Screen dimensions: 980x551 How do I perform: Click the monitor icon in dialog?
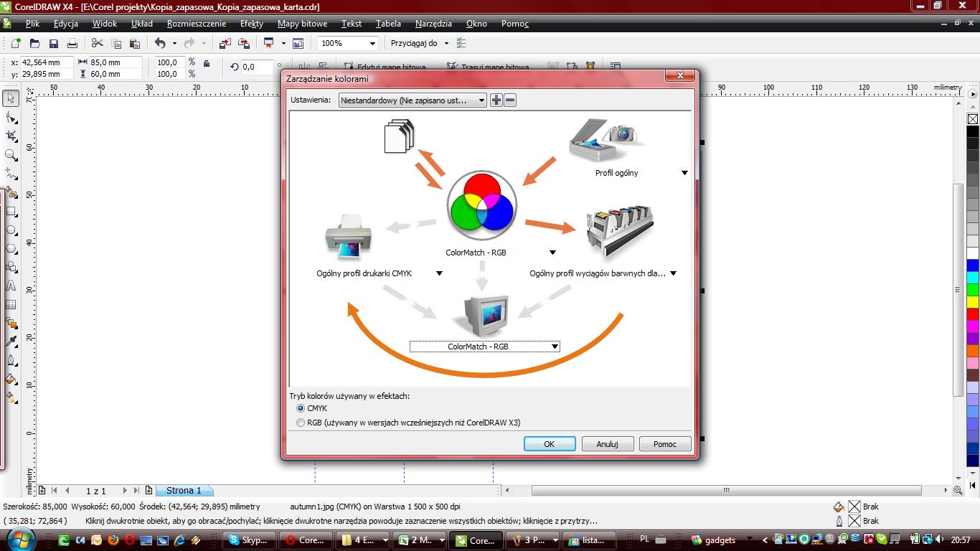point(486,315)
